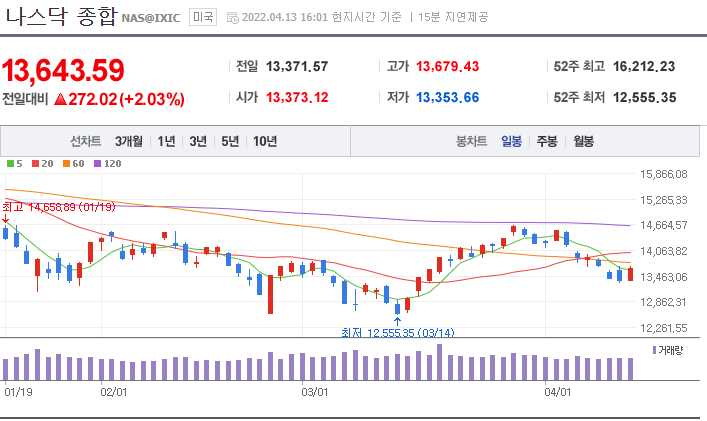Click the 미국 country badge
707x421 pixels.
point(203,17)
